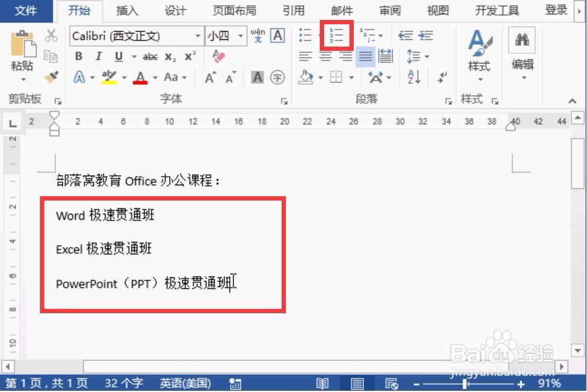The image size is (587, 392).
Task: Click the Copy icon in clipboard group
Action: pyautogui.click(x=50, y=56)
